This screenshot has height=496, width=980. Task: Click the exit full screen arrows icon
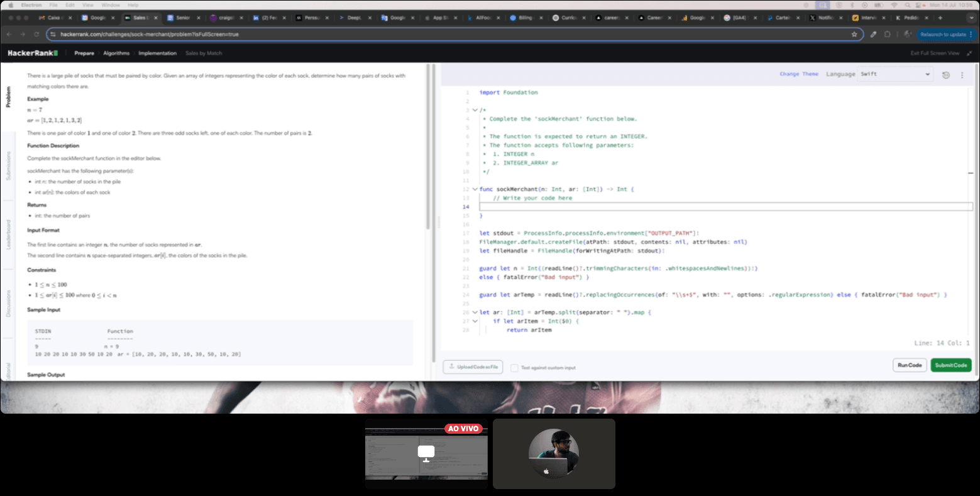(969, 53)
